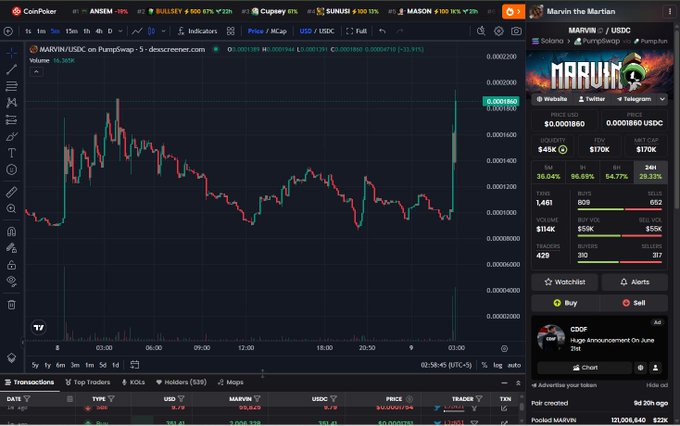Create price Alerts for MARVIN

tap(634, 282)
